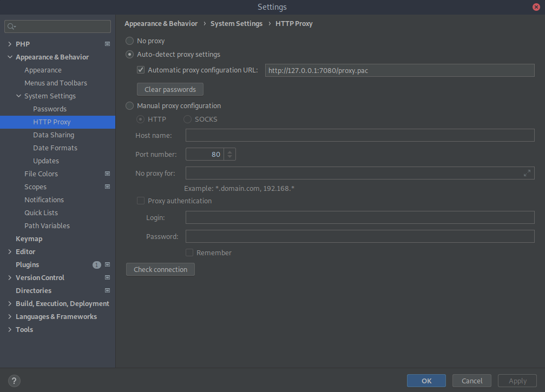This screenshot has height=392, width=545.
Task: Expand the PHP settings node
Action: pos(10,44)
